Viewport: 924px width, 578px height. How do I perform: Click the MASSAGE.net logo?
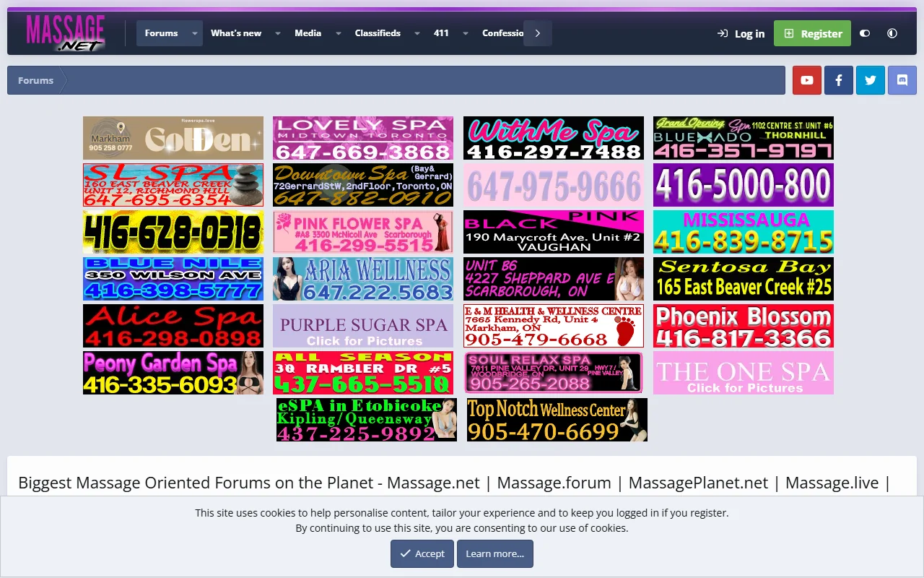[x=64, y=32]
